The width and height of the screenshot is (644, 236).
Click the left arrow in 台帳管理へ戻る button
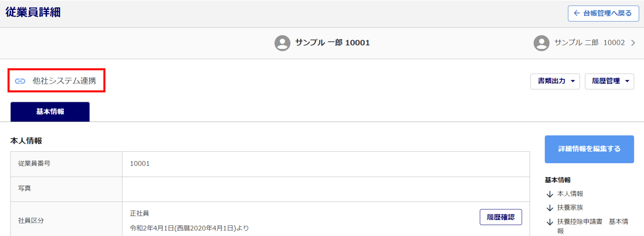(577, 14)
